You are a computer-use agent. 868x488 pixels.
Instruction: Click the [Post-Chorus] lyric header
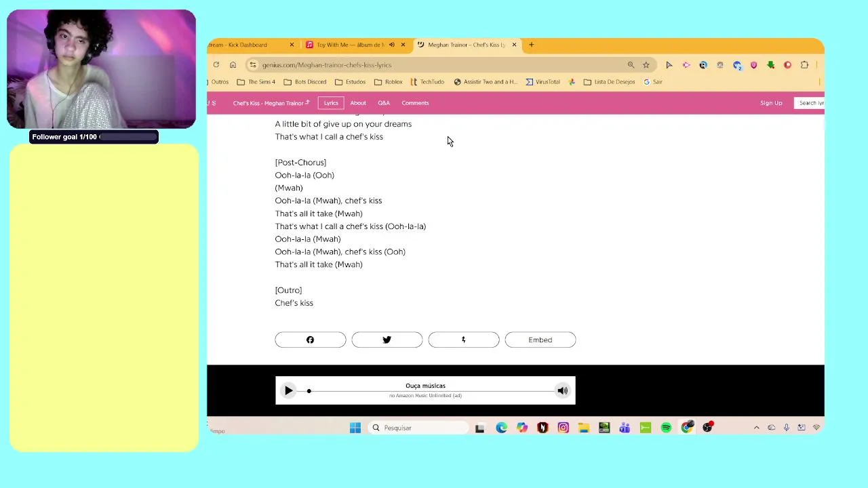tap(300, 163)
